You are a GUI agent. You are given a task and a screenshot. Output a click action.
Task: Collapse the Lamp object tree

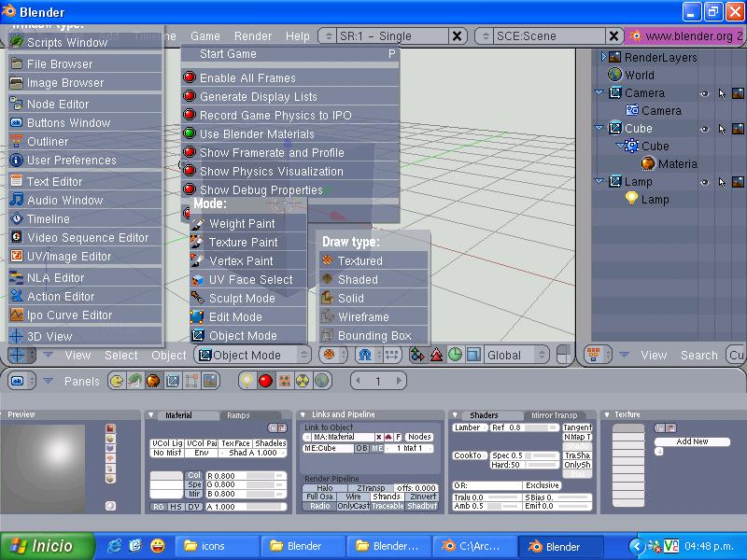pyautogui.click(x=599, y=181)
